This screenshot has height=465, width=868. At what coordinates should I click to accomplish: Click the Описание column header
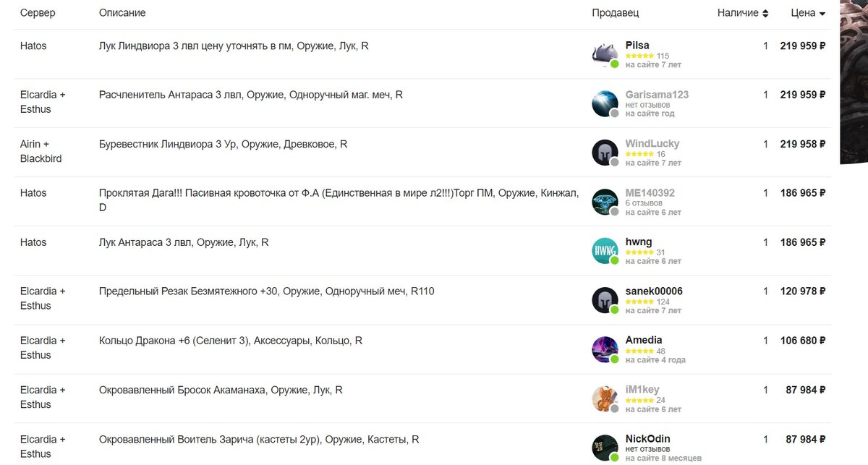(x=122, y=13)
